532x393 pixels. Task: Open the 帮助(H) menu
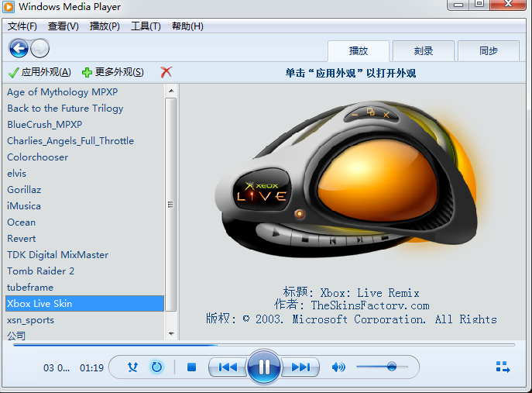click(x=187, y=26)
